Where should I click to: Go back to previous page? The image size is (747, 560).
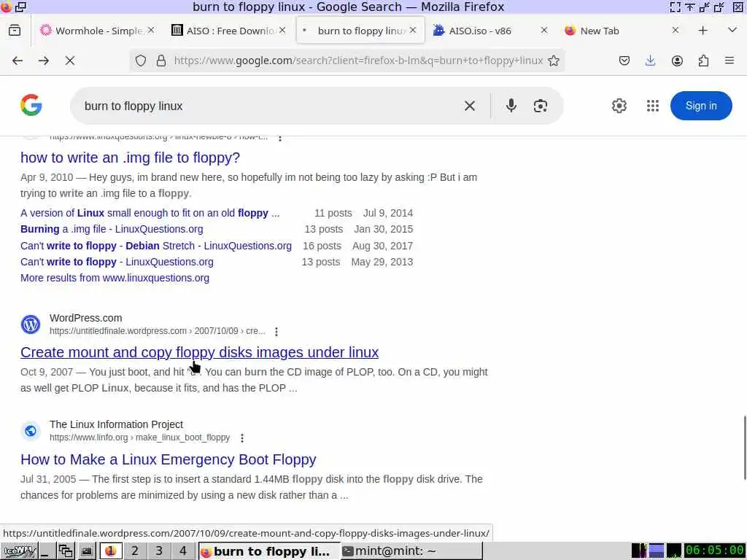point(18,61)
